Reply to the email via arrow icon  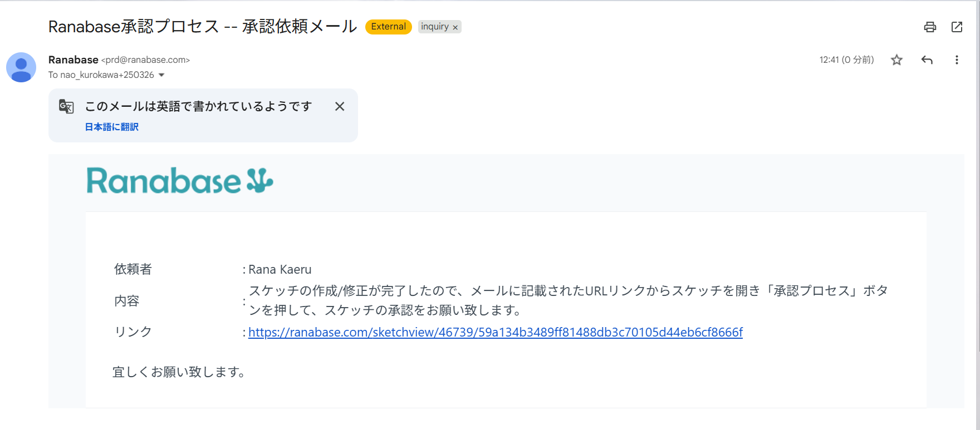click(927, 60)
